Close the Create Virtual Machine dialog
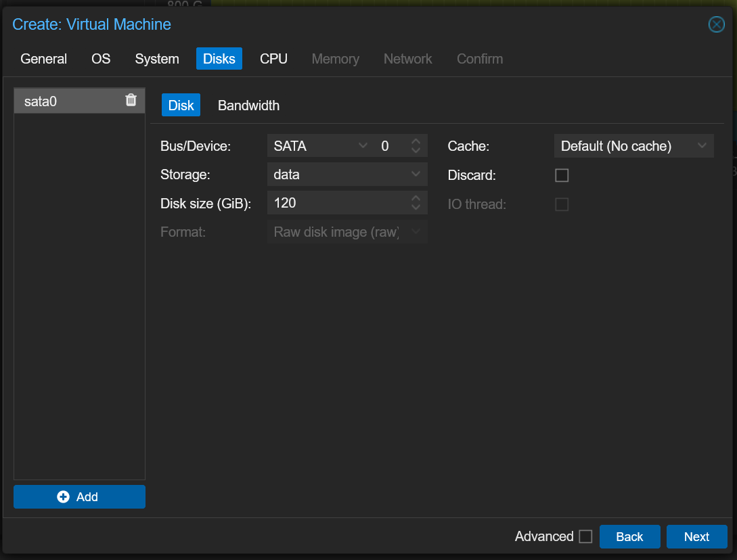This screenshot has width=737, height=560. [716, 25]
